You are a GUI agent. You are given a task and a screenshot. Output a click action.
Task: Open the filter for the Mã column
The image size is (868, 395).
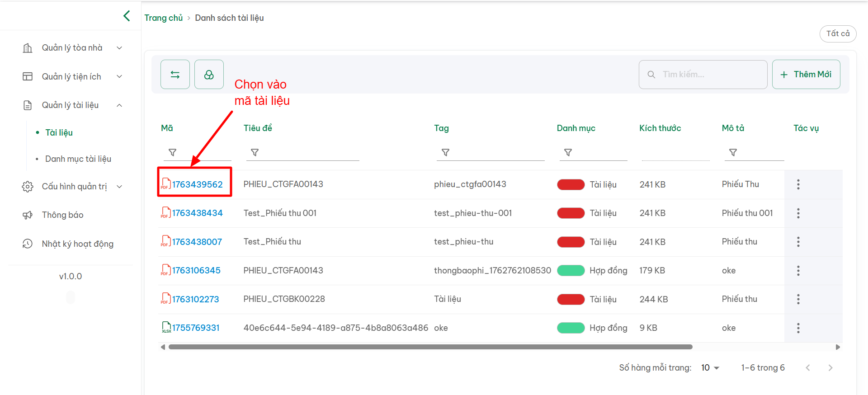[x=172, y=152]
